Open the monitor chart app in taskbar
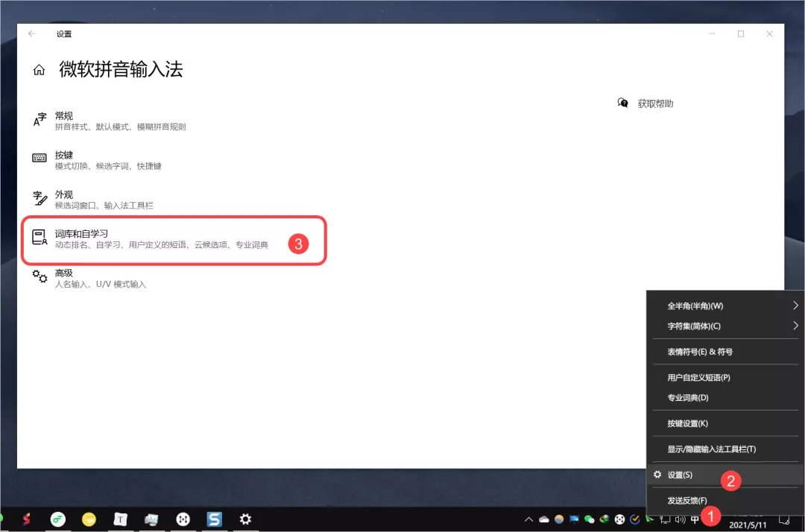This screenshot has height=532, width=805. click(151, 519)
